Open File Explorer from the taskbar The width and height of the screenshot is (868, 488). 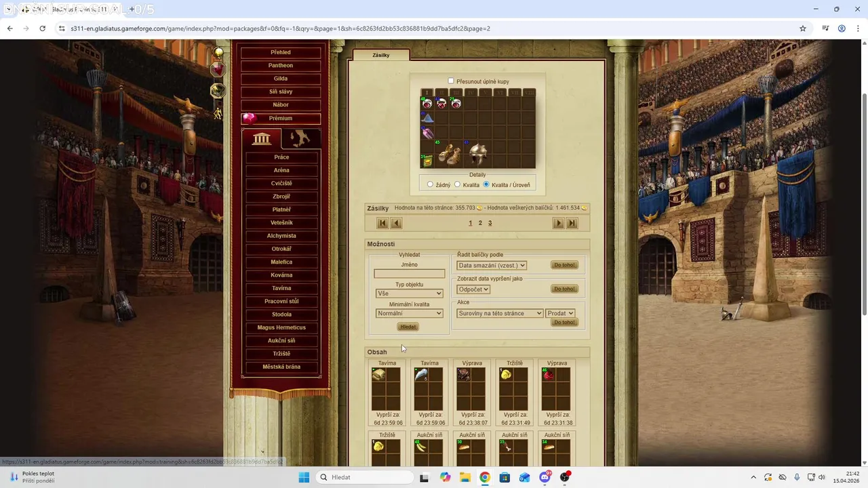[x=465, y=477]
